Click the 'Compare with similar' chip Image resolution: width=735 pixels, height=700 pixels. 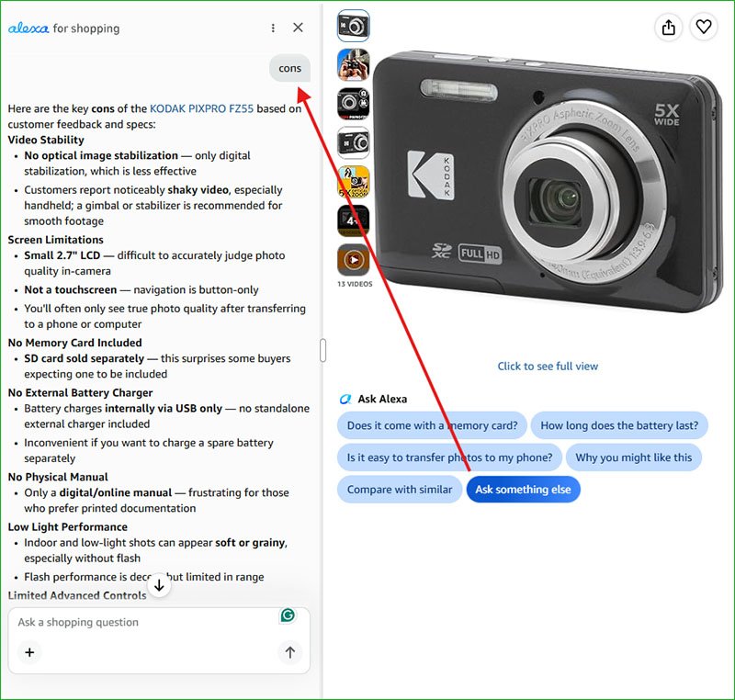[400, 490]
